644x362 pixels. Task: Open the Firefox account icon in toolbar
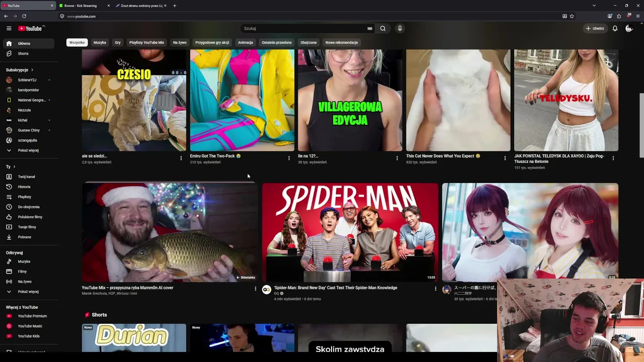click(x=610, y=16)
